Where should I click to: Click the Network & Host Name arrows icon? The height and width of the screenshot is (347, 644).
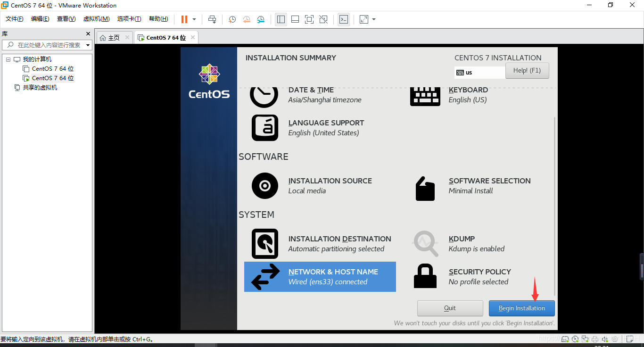point(265,277)
